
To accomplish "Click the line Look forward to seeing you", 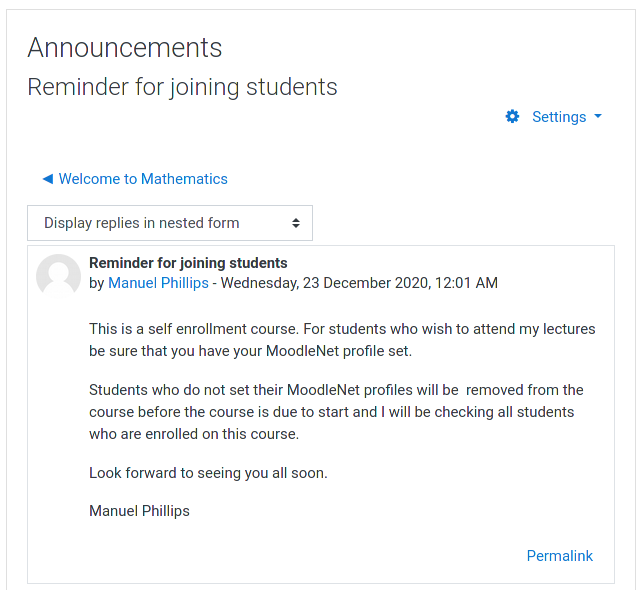I will click(x=208, y=473).
